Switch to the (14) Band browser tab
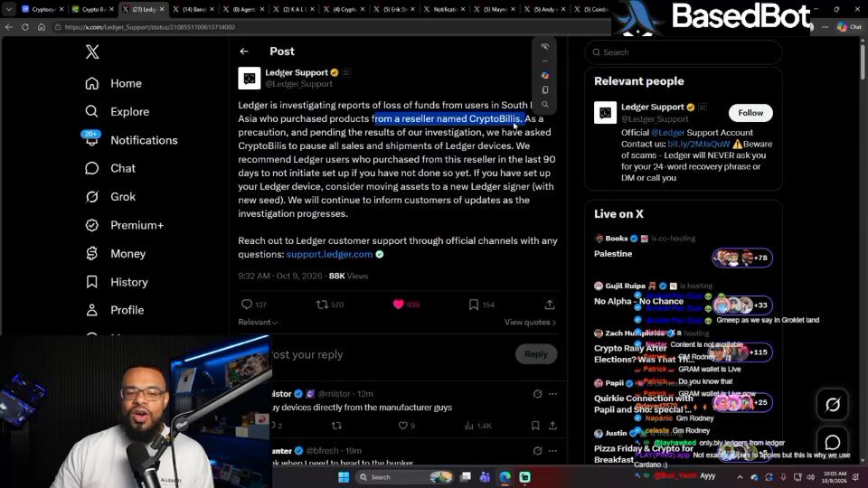The height and width of the screenshot is (488, 868). [192, 9]
